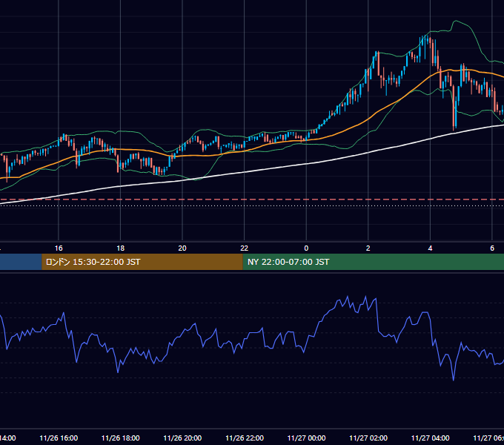Screen dimensions: 504x445
Task: Select the ロンドン 15:30-22:00 JST session bar
Action: 142,262
